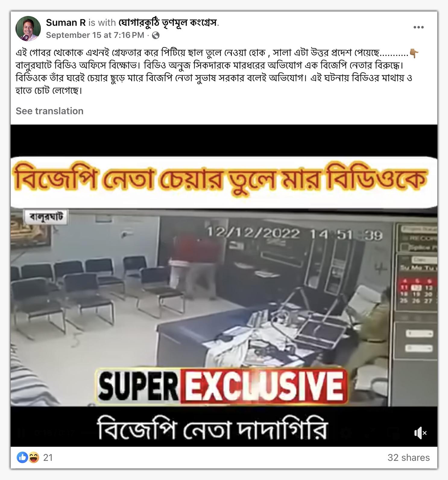Click the Bengali post text body
Viewport: 448px width, 480px height.
pos(217,71)
